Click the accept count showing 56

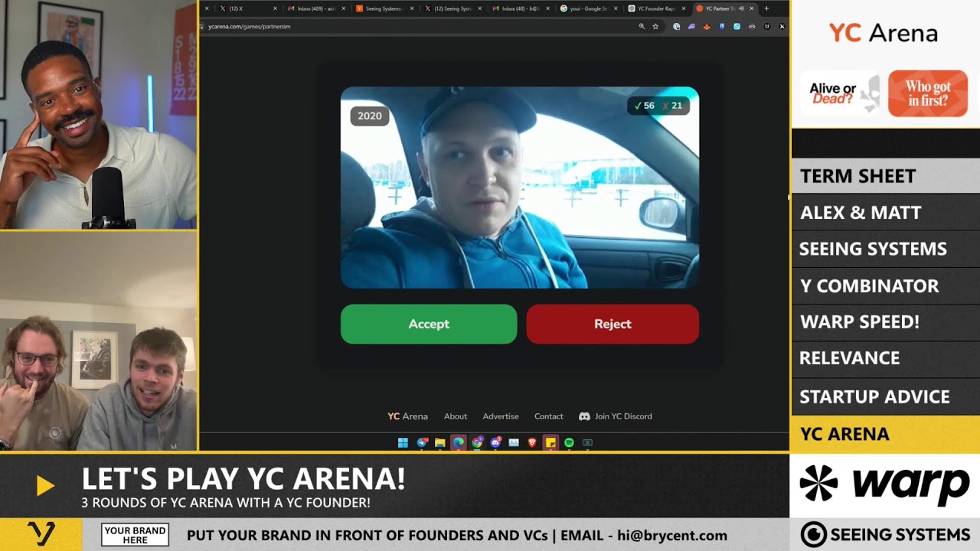pyautogui.click(x=645, y=106)
